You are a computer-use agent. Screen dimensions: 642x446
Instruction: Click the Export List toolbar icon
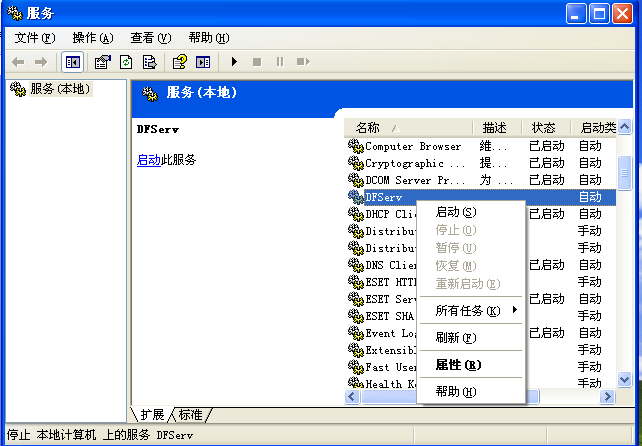pos(149,62)
